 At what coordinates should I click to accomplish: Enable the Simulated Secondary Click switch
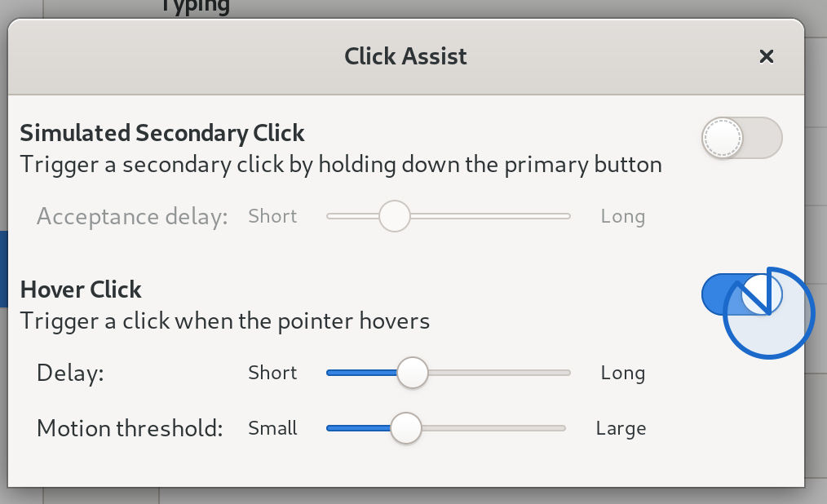pyautogui.click(x=742, y=138)
